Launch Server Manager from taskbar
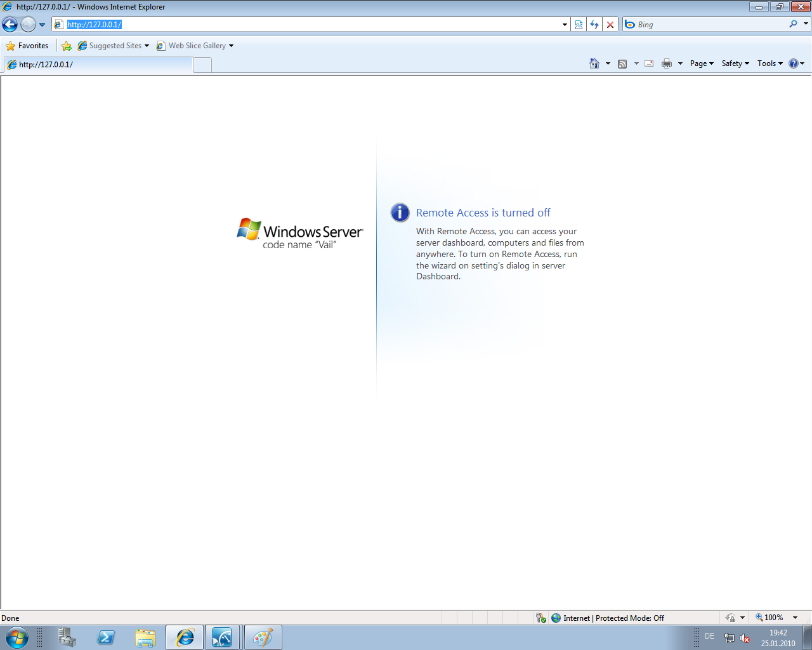 [67, 637]
